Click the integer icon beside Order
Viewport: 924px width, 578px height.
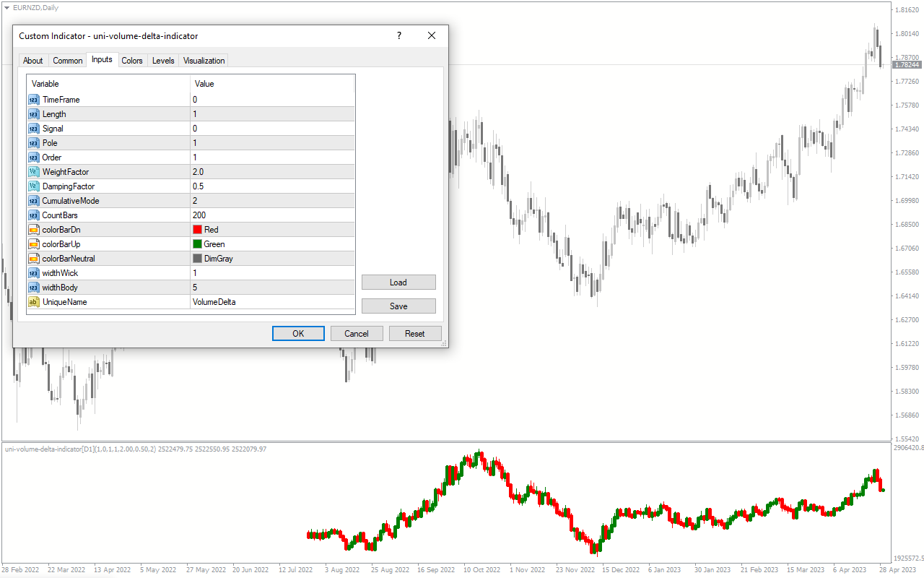(x=34, y=158)
